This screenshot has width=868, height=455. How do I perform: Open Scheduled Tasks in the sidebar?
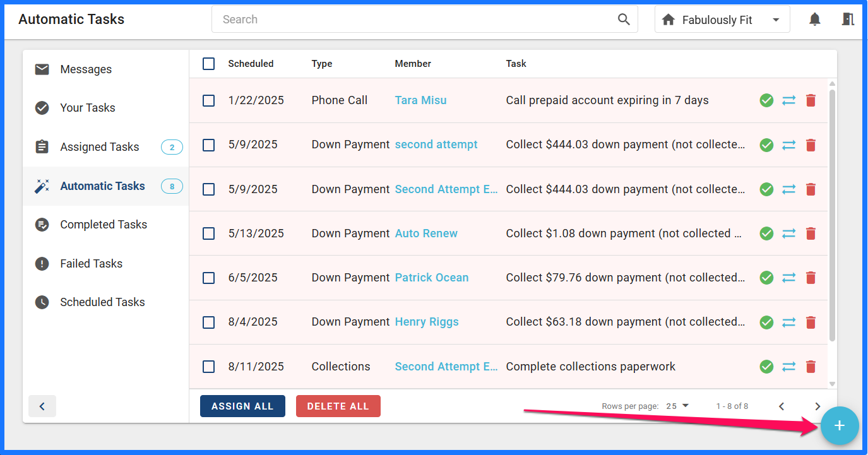[x=105, y=302]
